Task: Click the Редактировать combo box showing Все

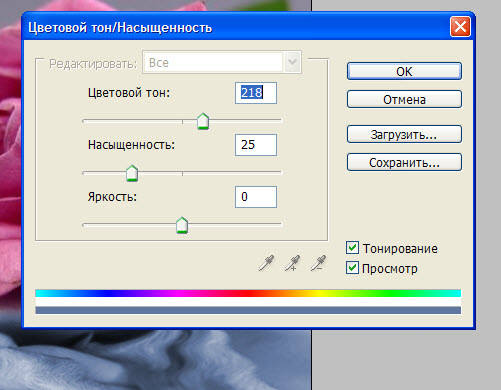Action: pyautogui.click(x=222, y=62)
